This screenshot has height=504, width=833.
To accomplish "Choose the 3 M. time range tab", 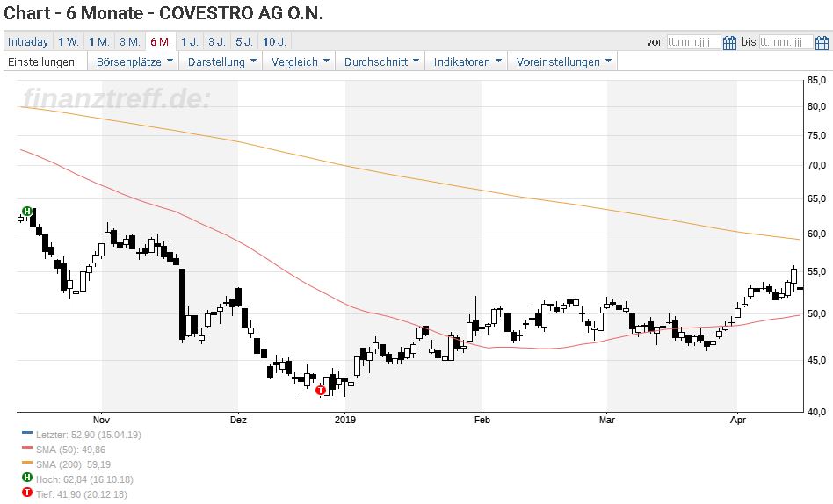I will [130, 42].
